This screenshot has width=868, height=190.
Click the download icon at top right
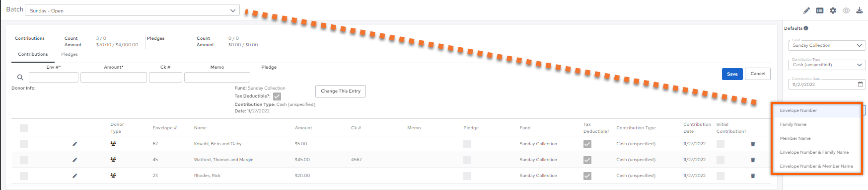(x=860, y=10)
